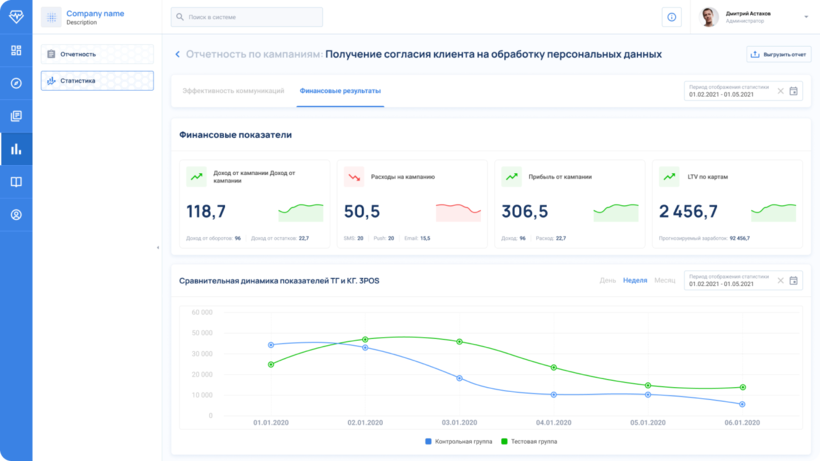Click the back arrow beside Отчетность по кампаниям

178,54
